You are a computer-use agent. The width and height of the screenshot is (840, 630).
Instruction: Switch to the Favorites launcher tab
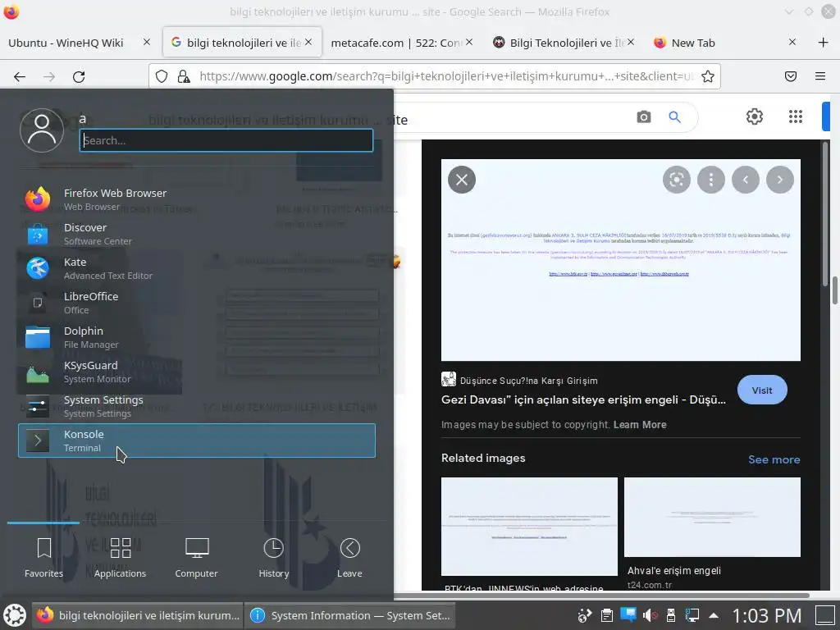tap(44, 557)
